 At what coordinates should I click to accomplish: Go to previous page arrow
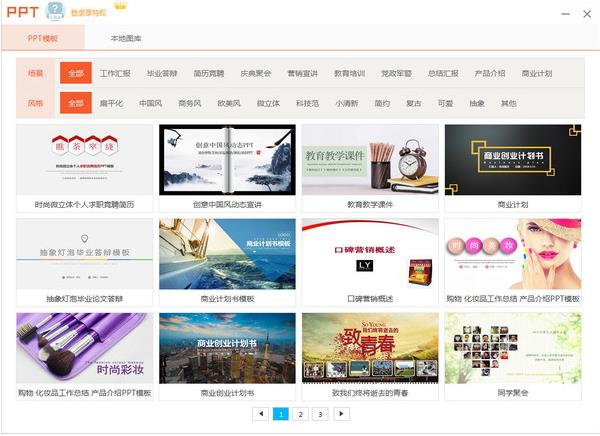point(261,414)
